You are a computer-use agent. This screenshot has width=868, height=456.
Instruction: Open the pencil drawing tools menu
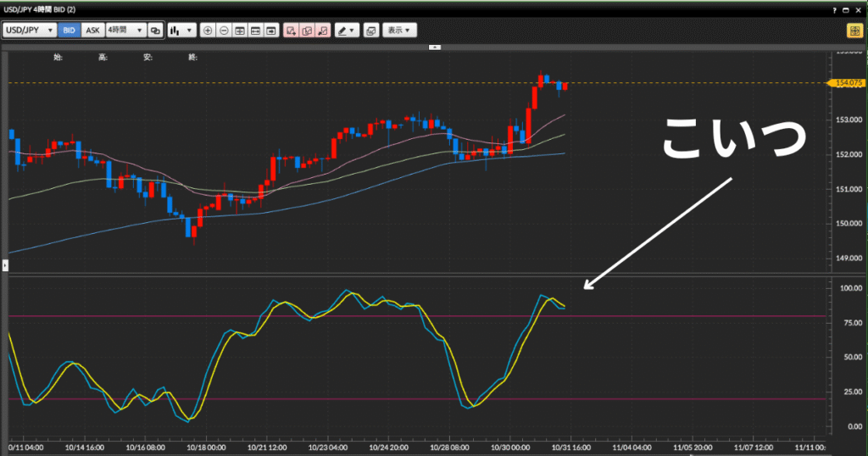point(347,31)
